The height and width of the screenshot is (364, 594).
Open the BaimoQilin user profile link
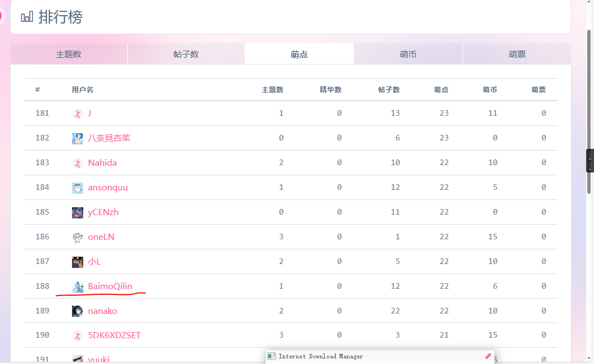110,286
